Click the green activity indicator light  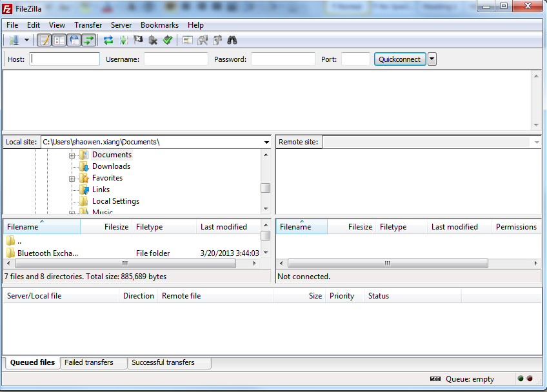click(521, 378)
